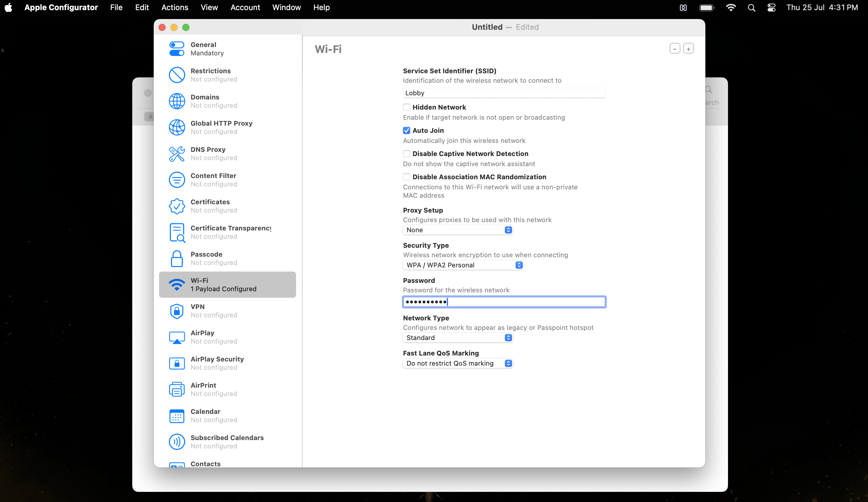
Task: Click the Untitled document title
Action: [487, 27]
